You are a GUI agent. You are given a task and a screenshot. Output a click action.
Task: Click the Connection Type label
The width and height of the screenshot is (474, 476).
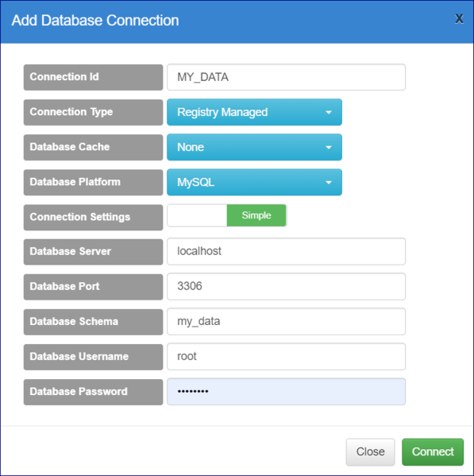click(x=93, y=112)
